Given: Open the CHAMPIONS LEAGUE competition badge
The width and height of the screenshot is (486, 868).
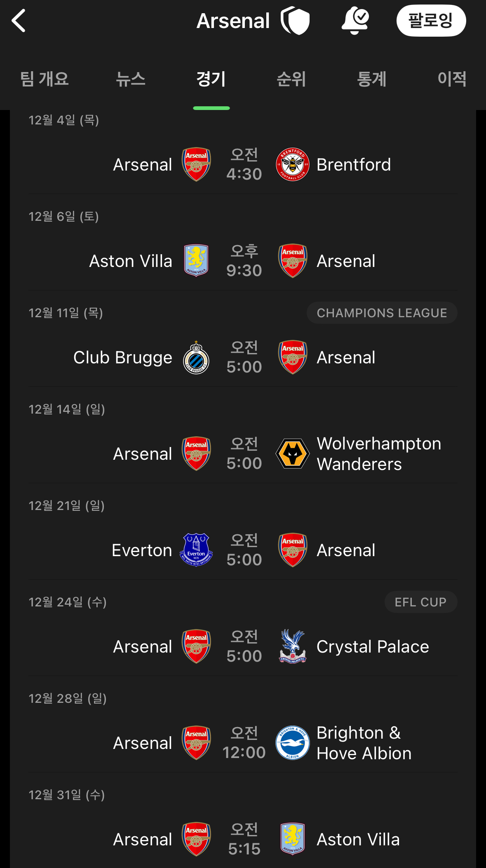Looking at the screenshot, I should (382, 313).
